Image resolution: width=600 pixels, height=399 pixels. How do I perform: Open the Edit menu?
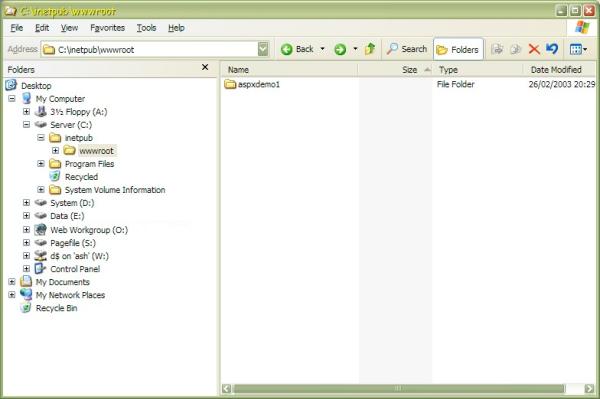(x=42, y=28)
